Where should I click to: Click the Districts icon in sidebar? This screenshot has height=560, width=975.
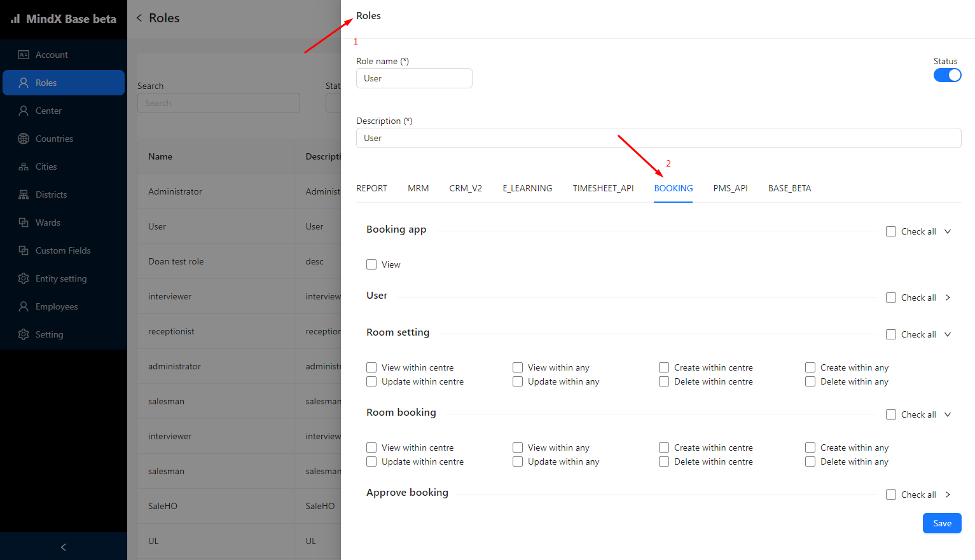tap(24, 195)
